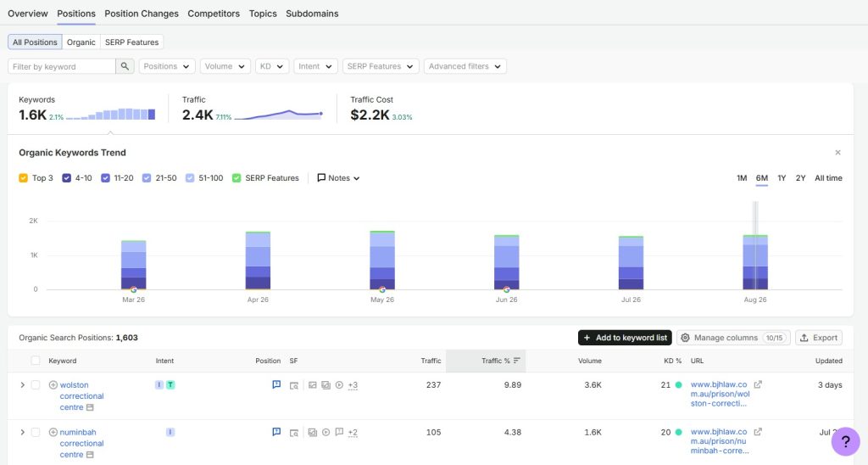Click the featured snippet icon in wolston row
The width and height of the screenshot is (868, 465).
coord(276,384)
